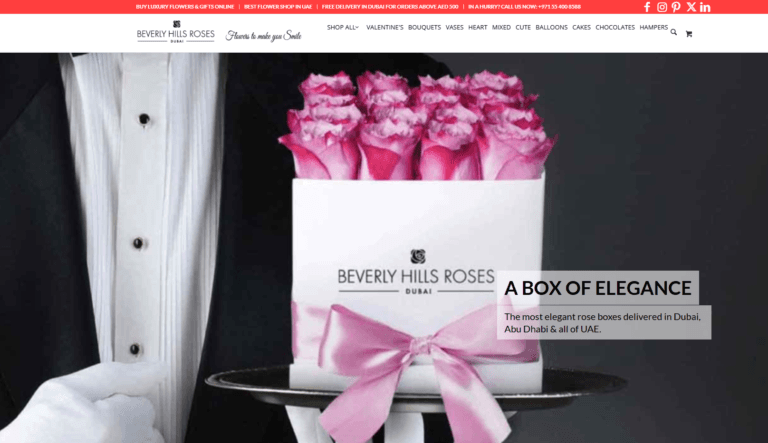Go to the Bouquets category

424,27
